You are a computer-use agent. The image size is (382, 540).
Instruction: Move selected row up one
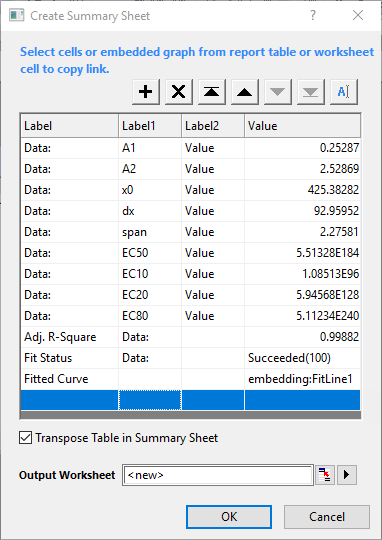245,92
